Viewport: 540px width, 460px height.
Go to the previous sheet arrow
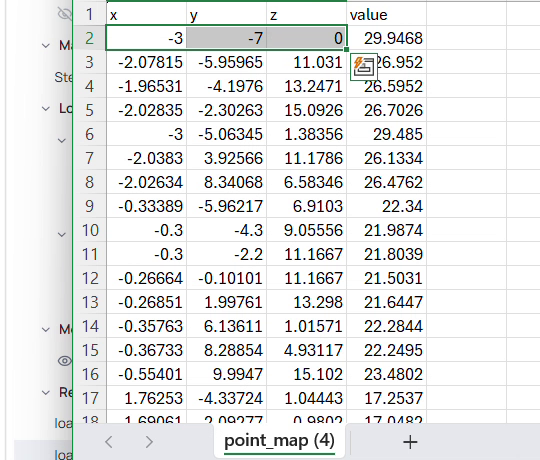[x=109, y=442]
